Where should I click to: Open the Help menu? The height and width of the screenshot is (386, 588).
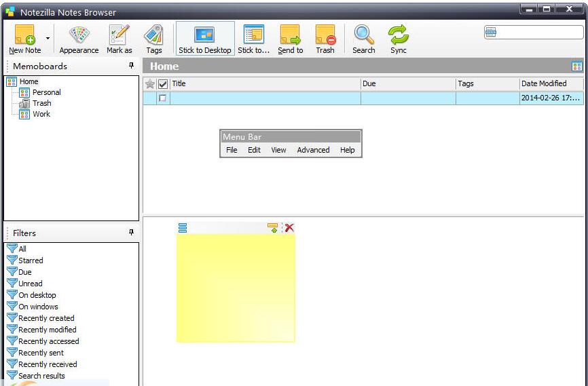click(347, 150)
